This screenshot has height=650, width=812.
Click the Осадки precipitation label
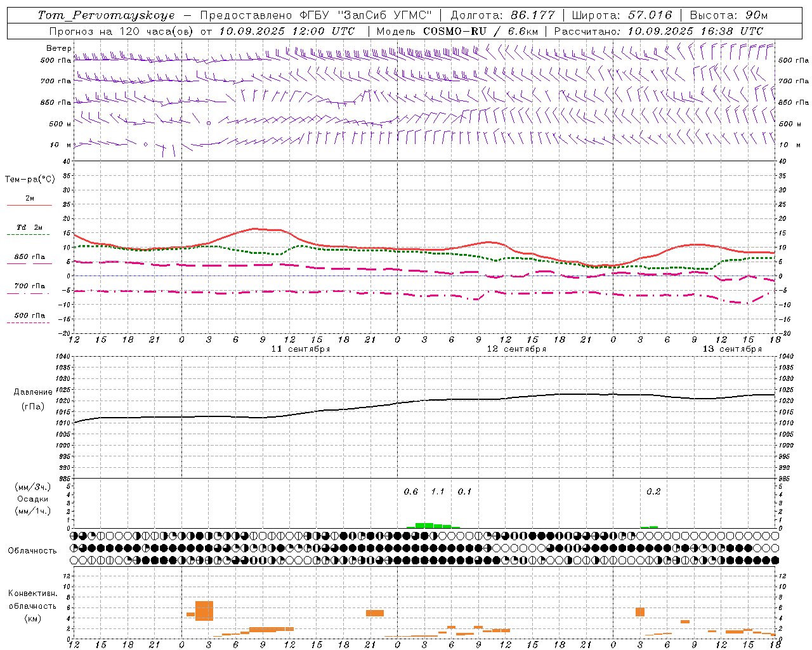tap(33, 499)
